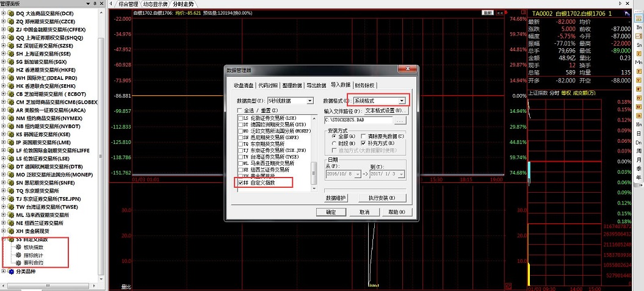Click the red icon at chart bottom-right corner
The width and height of the screenshot is (644, 291).
pos(509,286)
